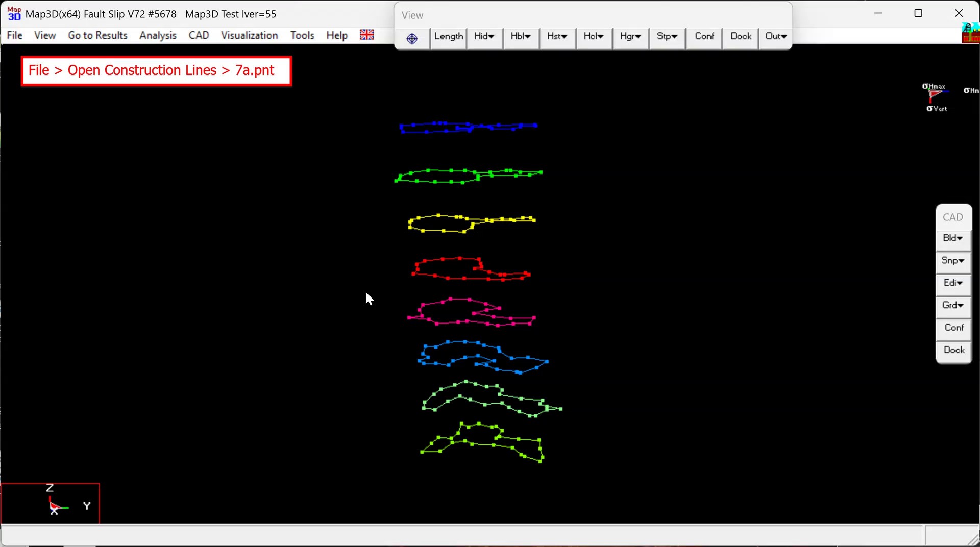
Task: Click the stress orientation indicator icon
Action: (x=935, y=96)
